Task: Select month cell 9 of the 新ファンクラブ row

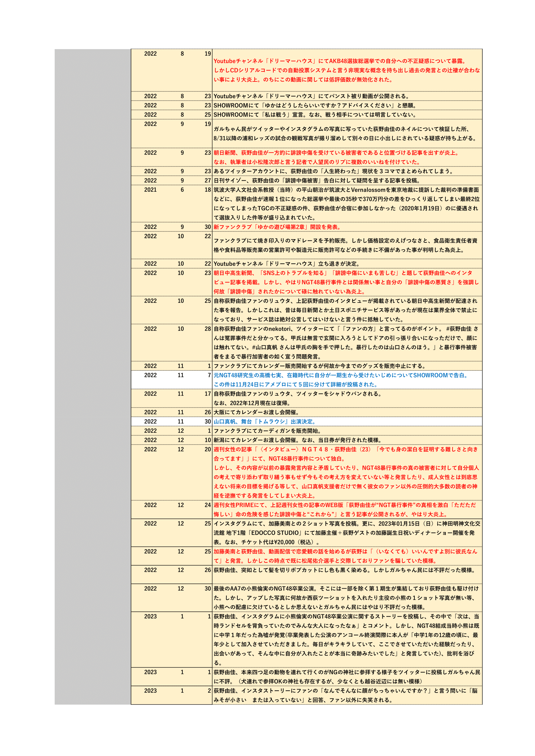Action: pos(182,227)
